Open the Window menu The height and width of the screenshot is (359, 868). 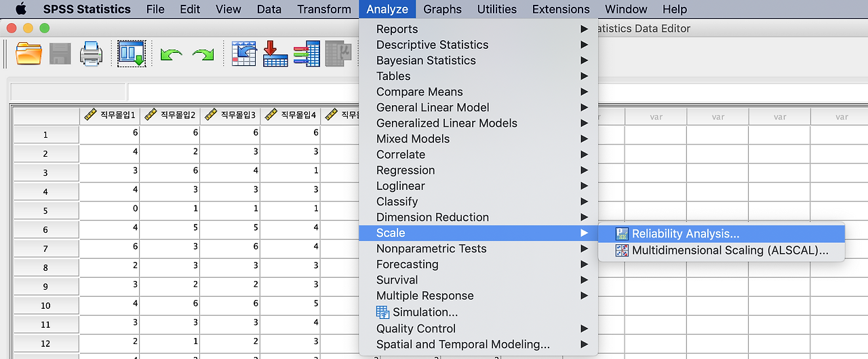tap(626, 9)
